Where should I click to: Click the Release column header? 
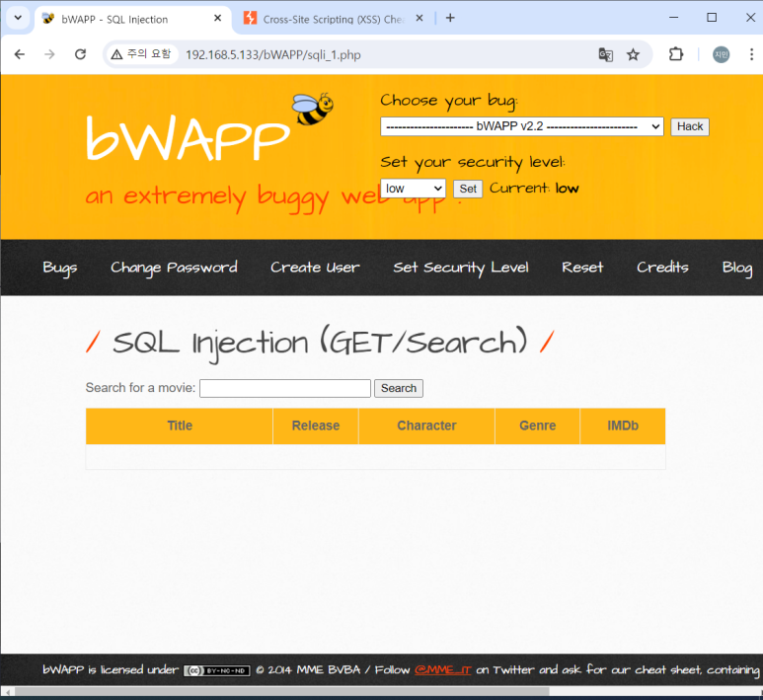316,426
